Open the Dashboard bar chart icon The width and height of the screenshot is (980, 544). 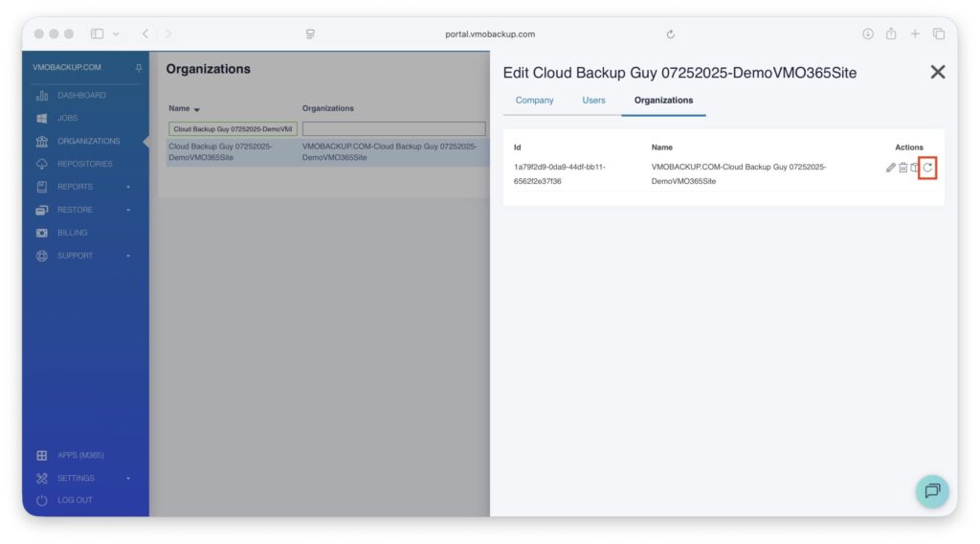point(41,96)
